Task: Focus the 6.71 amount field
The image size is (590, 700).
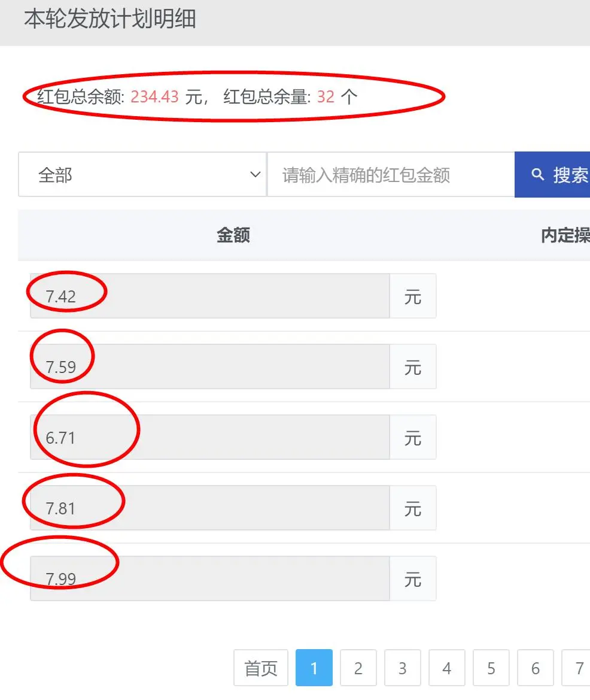Action: pyautogui.click(x=209, y=438)
